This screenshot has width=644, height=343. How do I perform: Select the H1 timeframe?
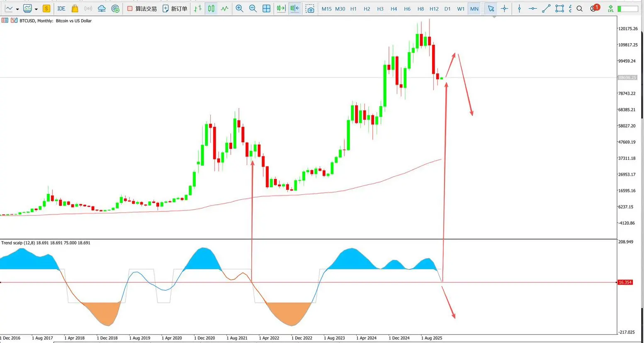point(353,9)
